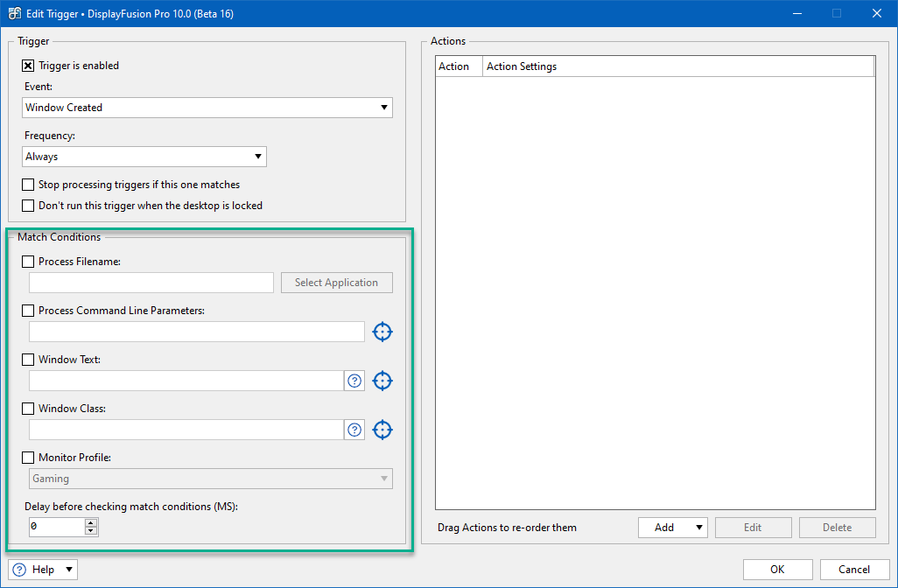The width and height of the screenshot is (898, 588).
Task: Tick the Window Text checkbox
Action: (28, 360)
